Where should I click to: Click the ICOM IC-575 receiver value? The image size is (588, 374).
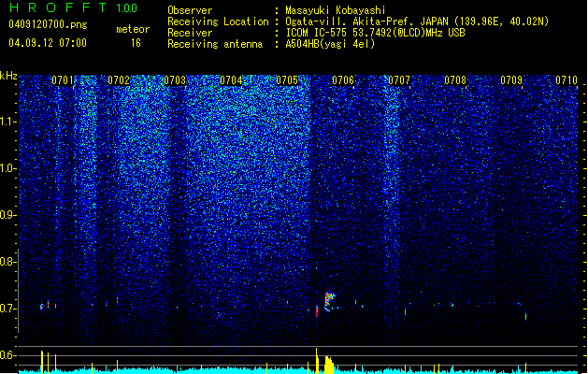tap(375, 33)
